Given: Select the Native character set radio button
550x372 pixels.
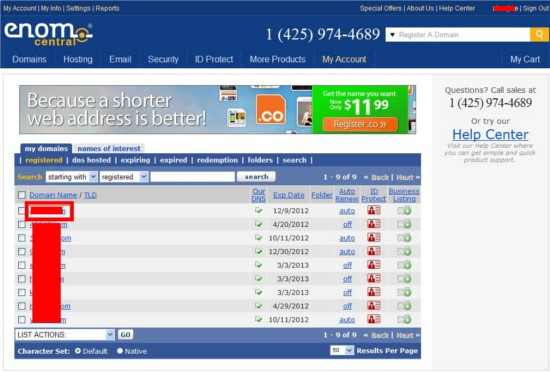Looking at the screenshot, I should coord(120,351).
